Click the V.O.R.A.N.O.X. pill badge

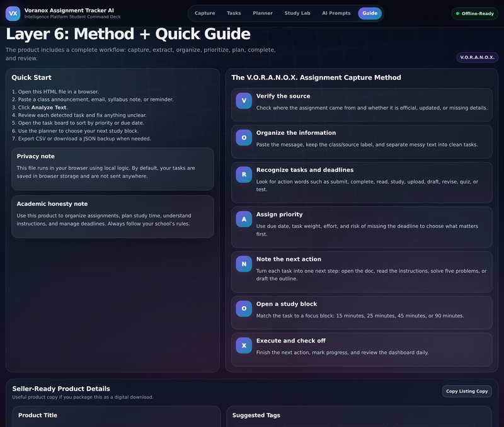point(477,57)
